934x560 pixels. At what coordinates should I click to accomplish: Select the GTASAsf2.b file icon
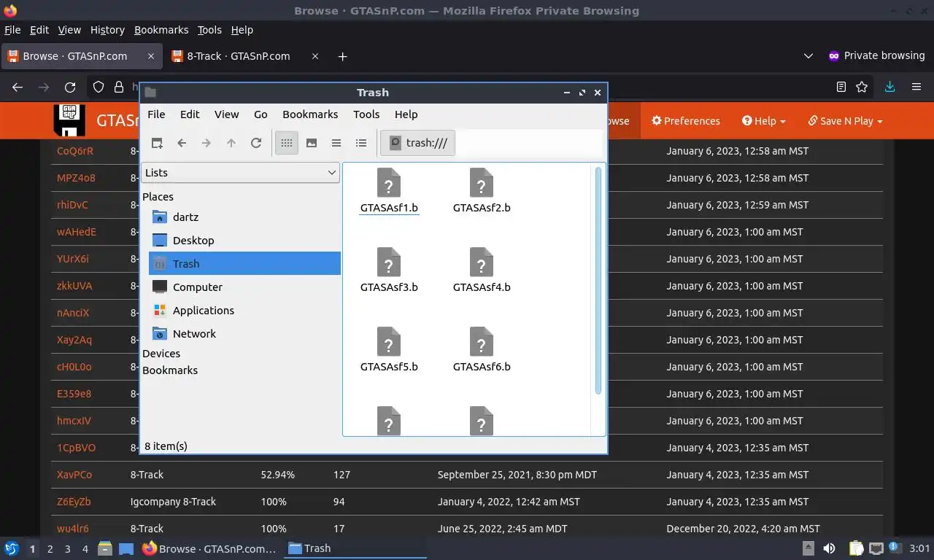pos(482,183)
